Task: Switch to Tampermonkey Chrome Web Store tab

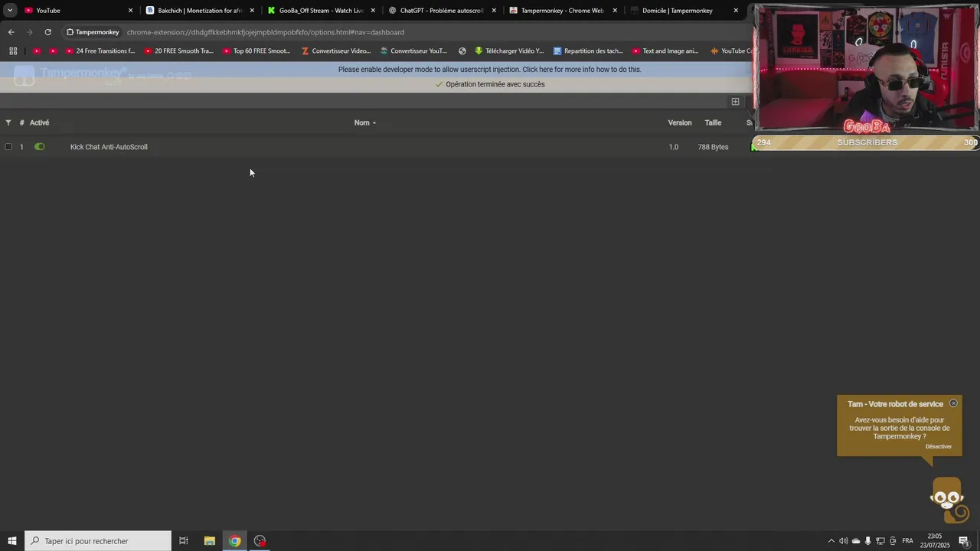Action: [x=562, y=11]
